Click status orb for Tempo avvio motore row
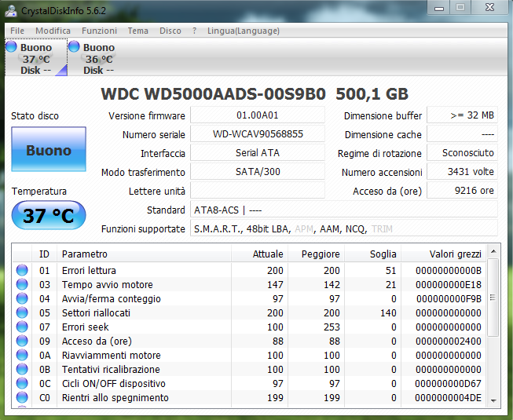This screenshot has width=513, height=420. (x=22, y=284)
